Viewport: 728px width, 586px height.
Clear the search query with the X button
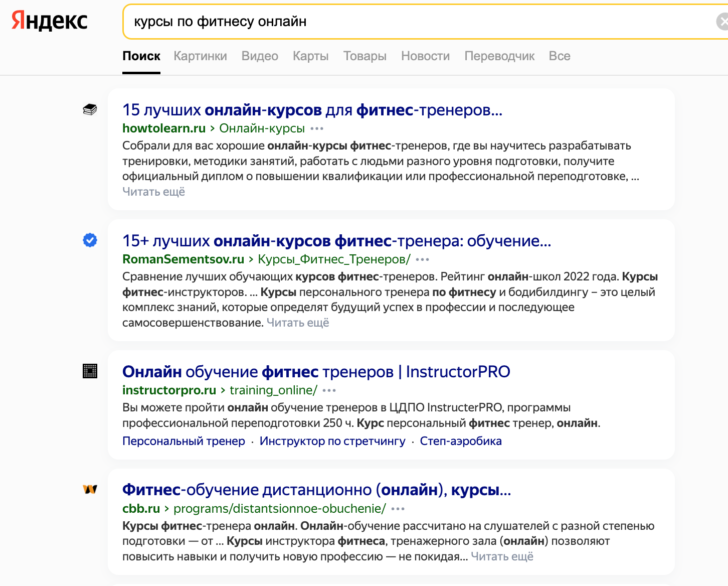[722, 22]
